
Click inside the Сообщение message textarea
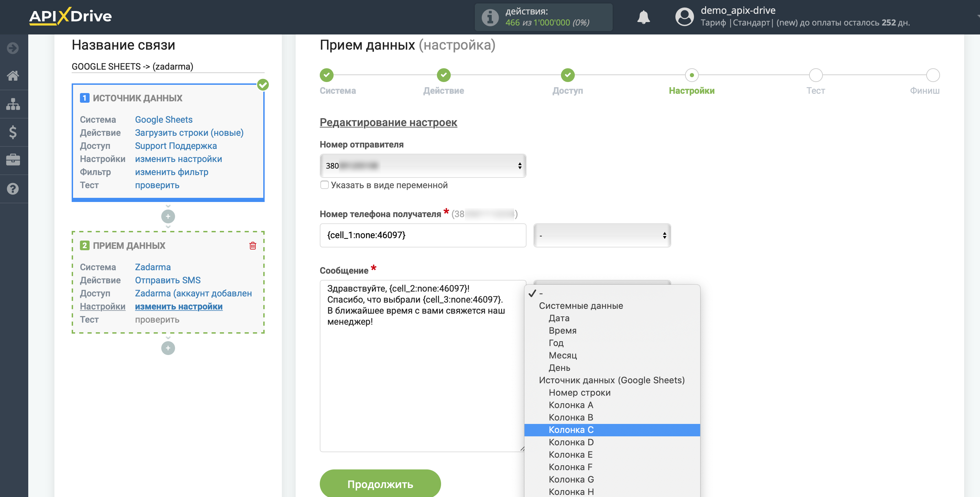(x=423, y=366)
